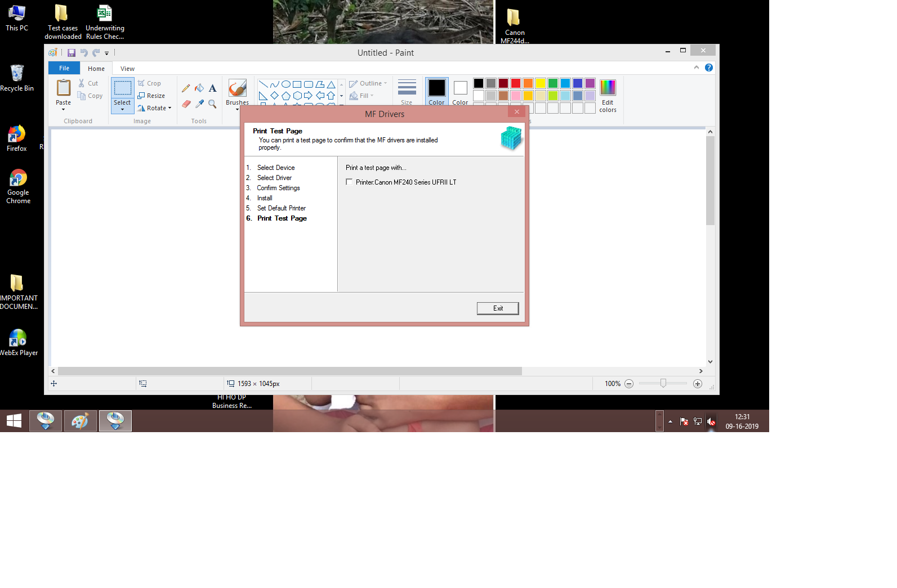The image size is (897, 588).
Task: Open the Resize tool
Action: [151, 96]
